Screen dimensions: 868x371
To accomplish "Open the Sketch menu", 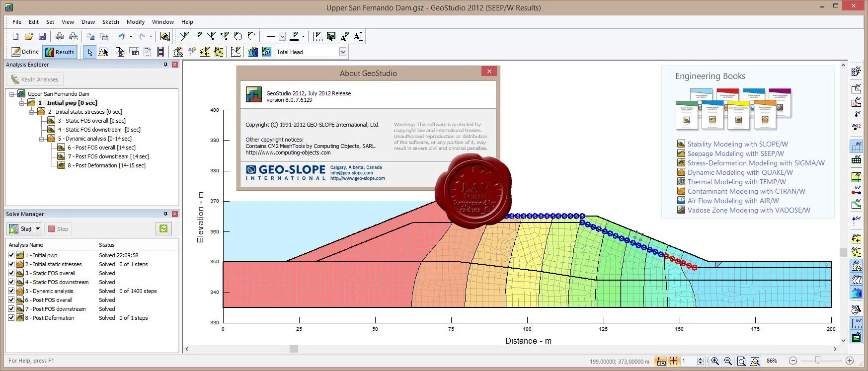I will tap(111, 22).
